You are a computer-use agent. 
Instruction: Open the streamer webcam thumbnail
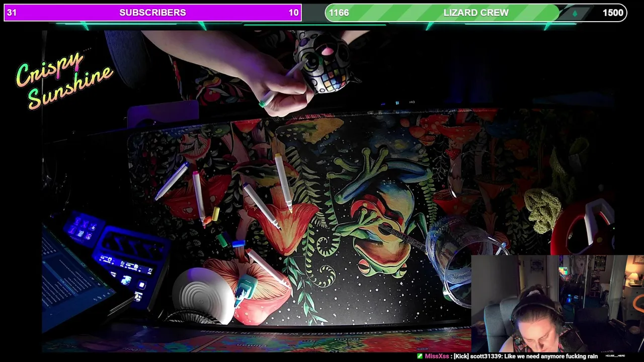pos(557,303)
